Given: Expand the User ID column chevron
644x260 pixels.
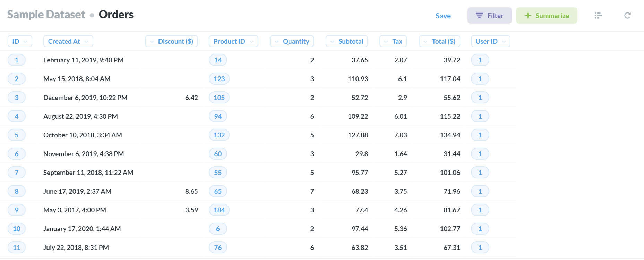Looking at the screenshot, I should 504,42.
